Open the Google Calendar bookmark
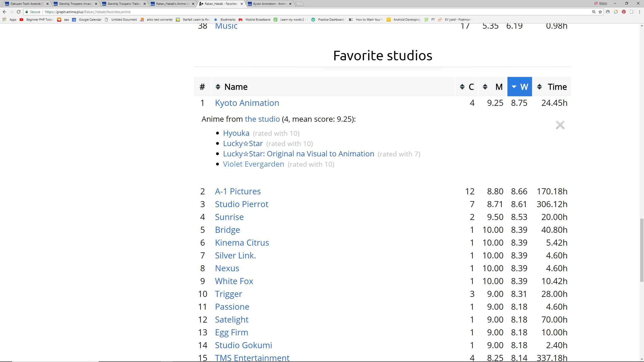This screenshot has width=644, height=362. click(x=87, y=20)
